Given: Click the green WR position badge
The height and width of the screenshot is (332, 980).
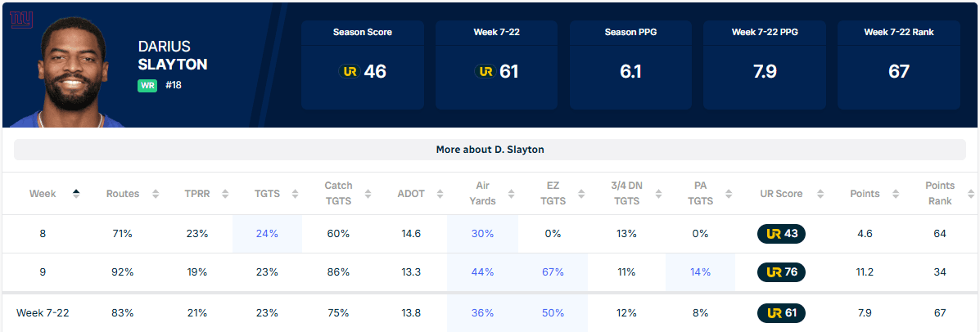Looking at the screenshot, I should pos(147,85).
